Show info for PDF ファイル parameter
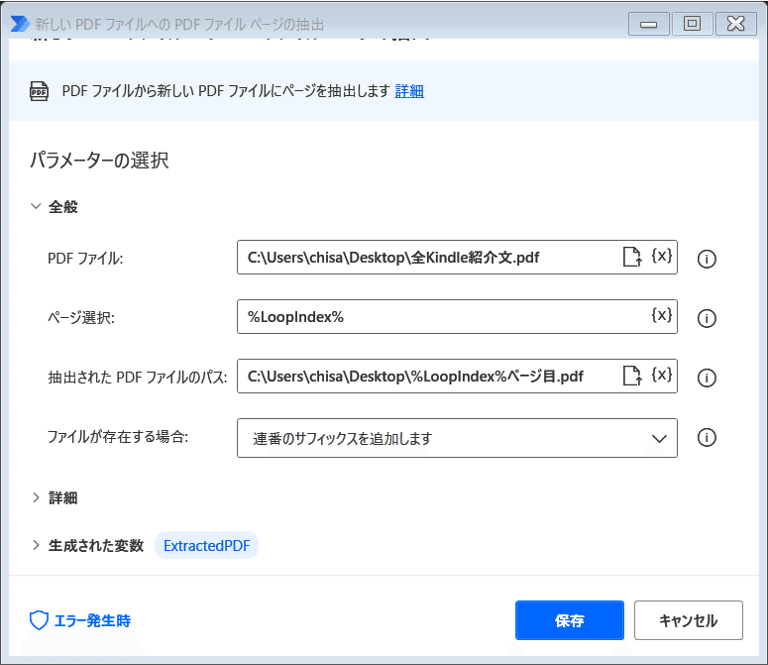Screen dimensions: 768x665 tap(706, 259)
